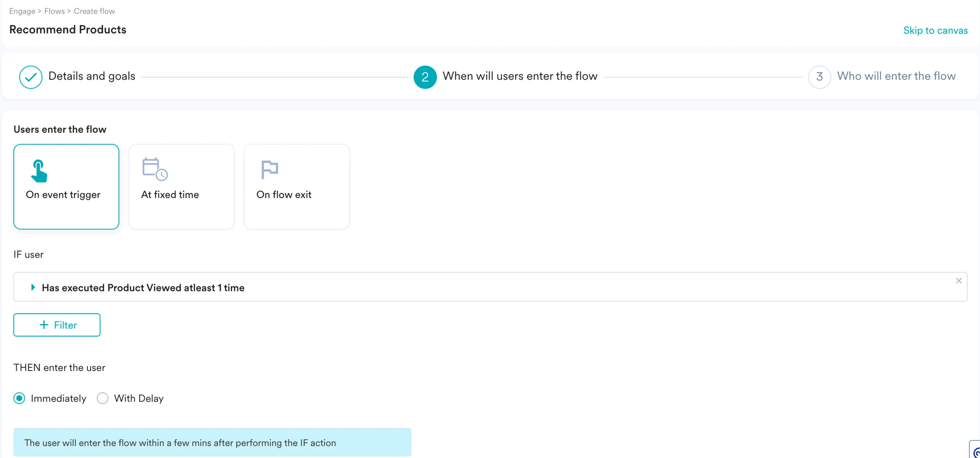980x458 pixels.
Task: Select the With Delay radio button
Action: click(x=103, y=398)
